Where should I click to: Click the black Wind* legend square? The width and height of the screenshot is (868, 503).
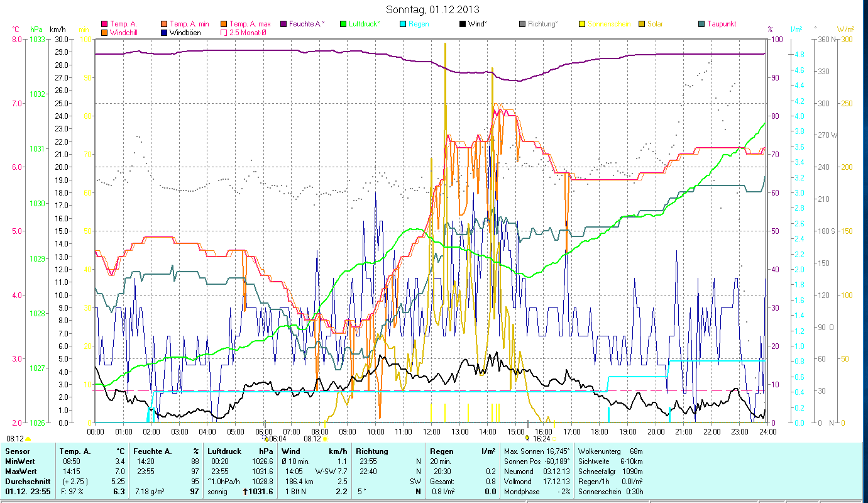click(x=463, y=25)
